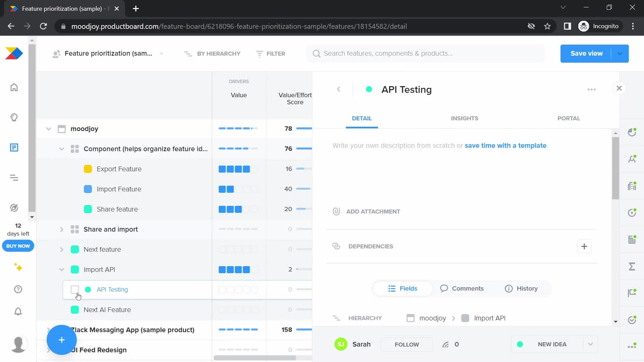Click the Import Feature blue status swatch
The height and width of the screenshot is (362, 644).
tap(88, 189)
